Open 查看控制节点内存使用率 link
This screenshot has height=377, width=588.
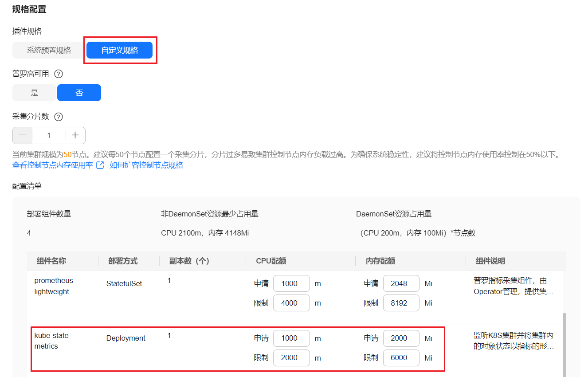point(53,165)
